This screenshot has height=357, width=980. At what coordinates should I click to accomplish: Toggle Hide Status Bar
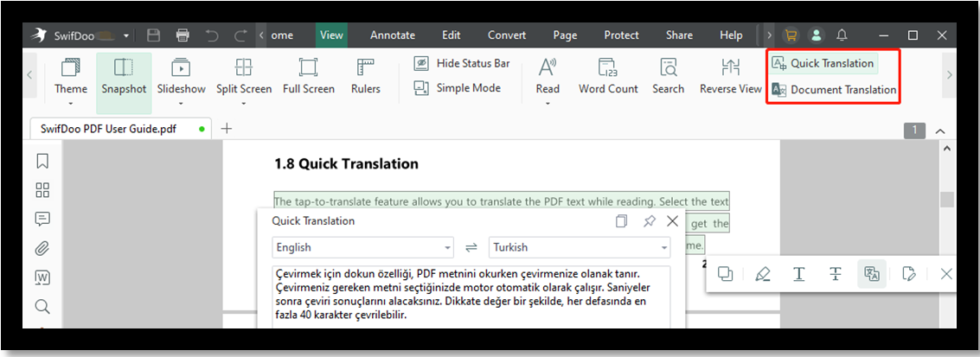[462, 63]
